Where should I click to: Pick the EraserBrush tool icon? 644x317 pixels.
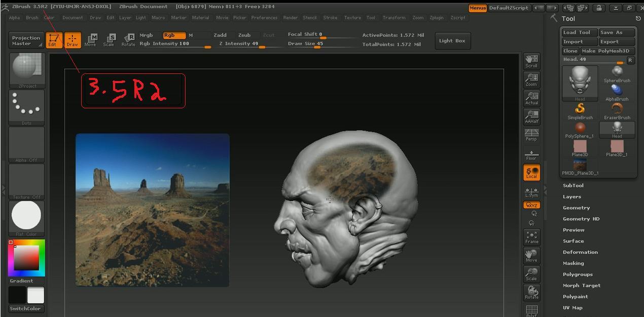coord(617,111)
